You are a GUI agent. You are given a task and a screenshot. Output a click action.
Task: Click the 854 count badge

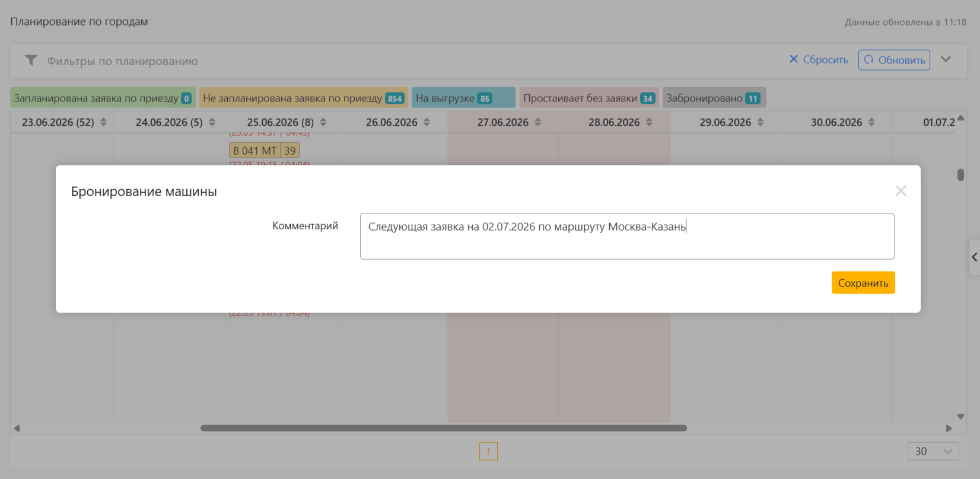[394, 98]
